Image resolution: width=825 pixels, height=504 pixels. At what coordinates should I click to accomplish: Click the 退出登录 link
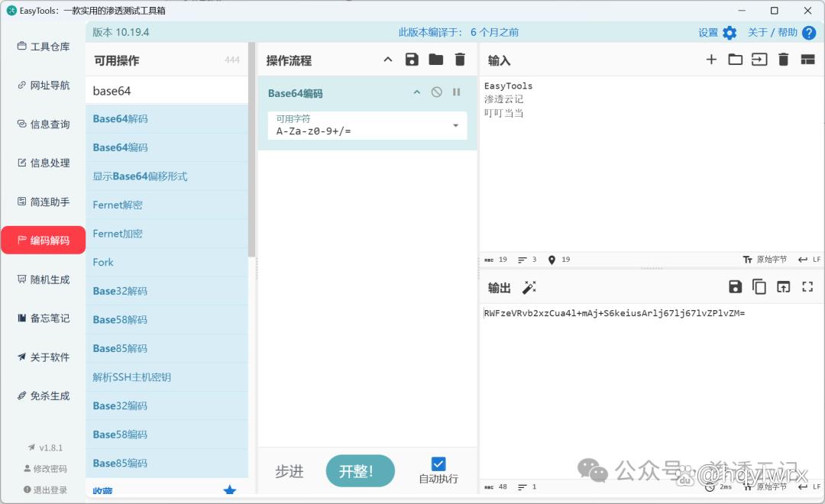(x=45, y=489)
